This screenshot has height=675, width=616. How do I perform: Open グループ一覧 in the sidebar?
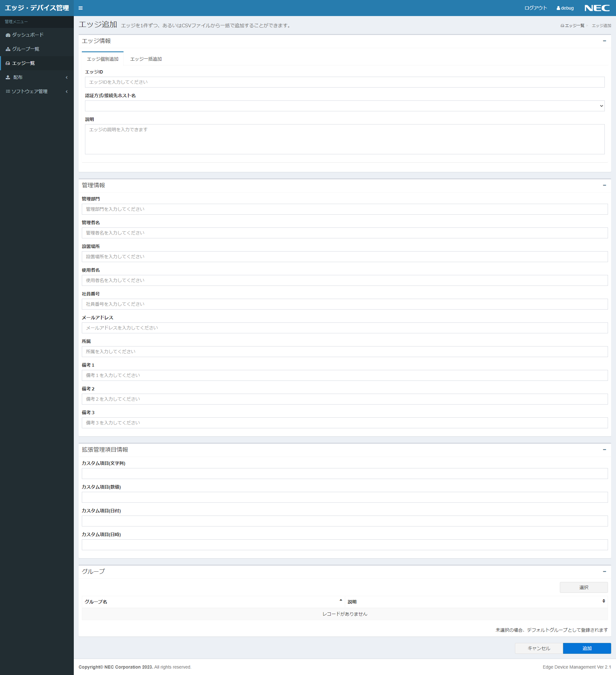tap(25, 49)
